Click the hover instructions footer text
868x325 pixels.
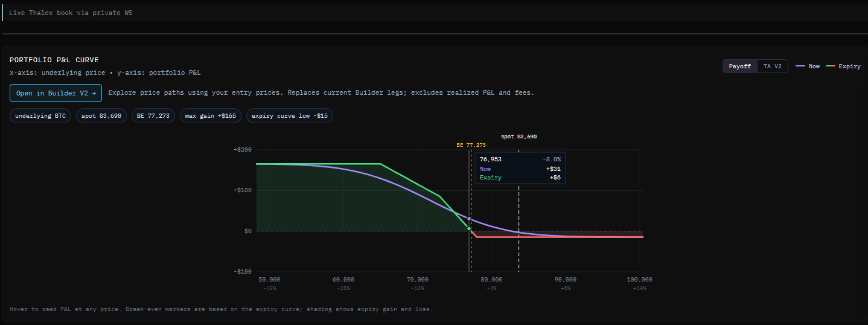(x=221, y=309)
